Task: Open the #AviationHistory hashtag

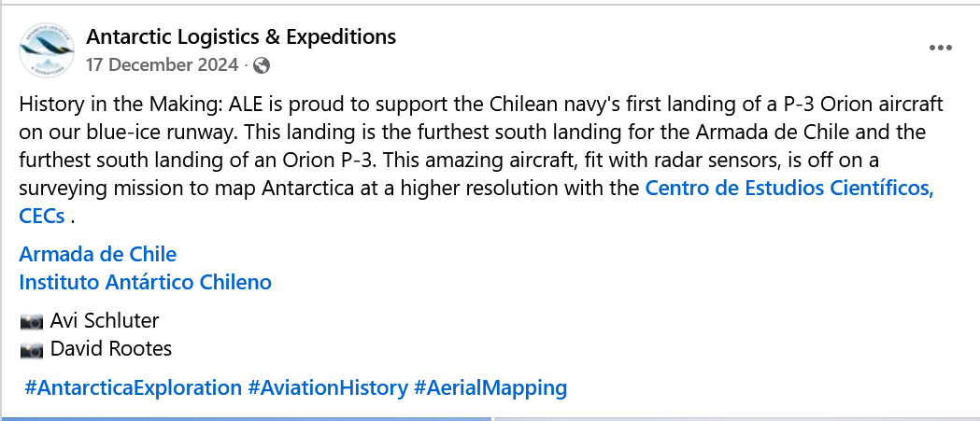Action: (328, 387)
